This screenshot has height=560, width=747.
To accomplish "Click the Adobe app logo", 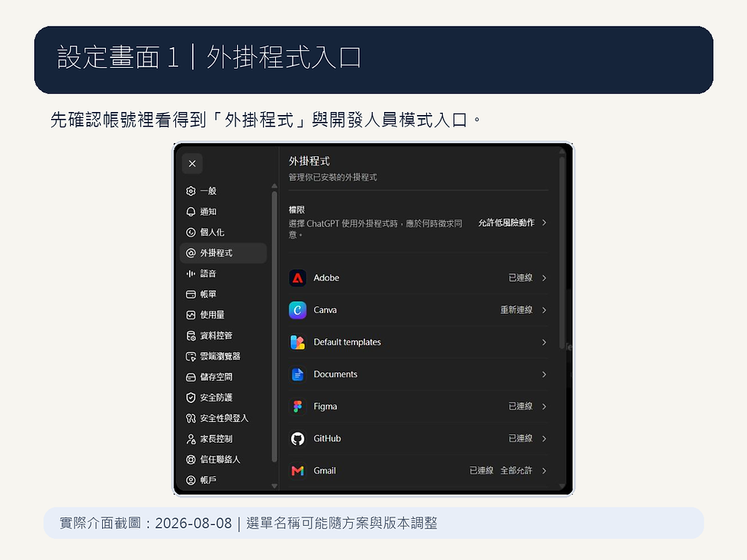I will 298,277.
